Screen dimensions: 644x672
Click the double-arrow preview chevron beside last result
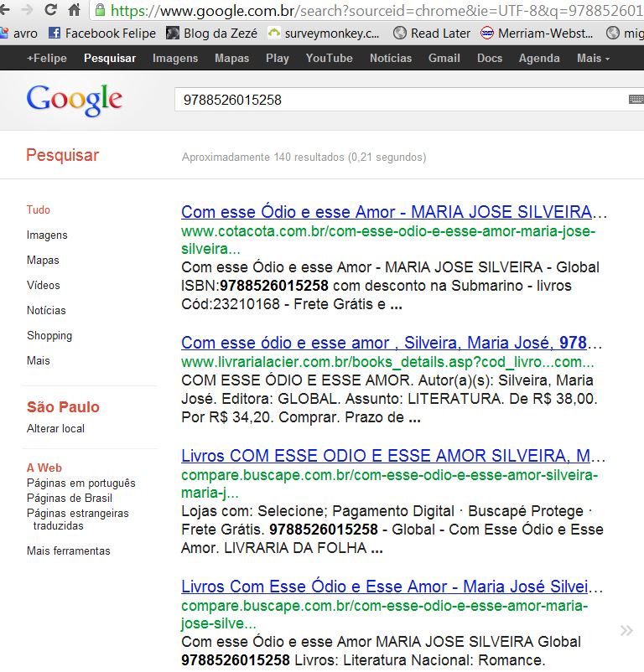626,630
